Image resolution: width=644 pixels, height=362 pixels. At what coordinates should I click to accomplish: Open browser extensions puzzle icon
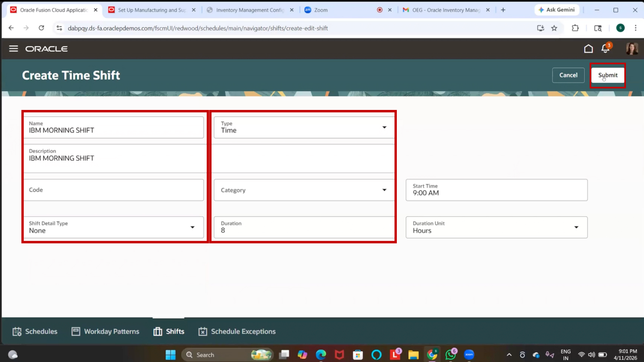click(575, 28)
